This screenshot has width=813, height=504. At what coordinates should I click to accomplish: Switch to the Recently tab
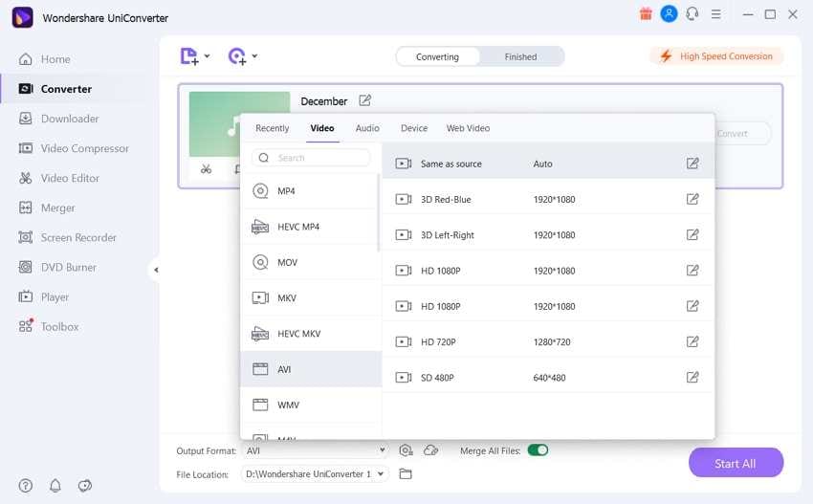click(273, 128)
